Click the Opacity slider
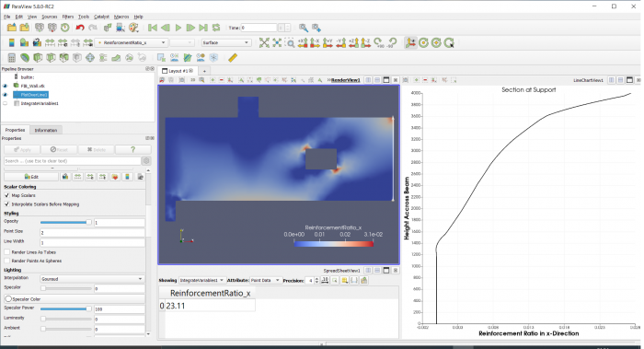Viewport: 644px width, 349px height. tap(65, 223)
